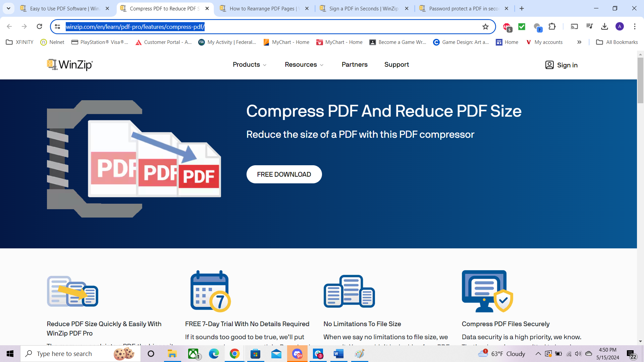This screenshot has height=362, width=644.
Task: Click the Sign in user icon
Action: point(549,65)
